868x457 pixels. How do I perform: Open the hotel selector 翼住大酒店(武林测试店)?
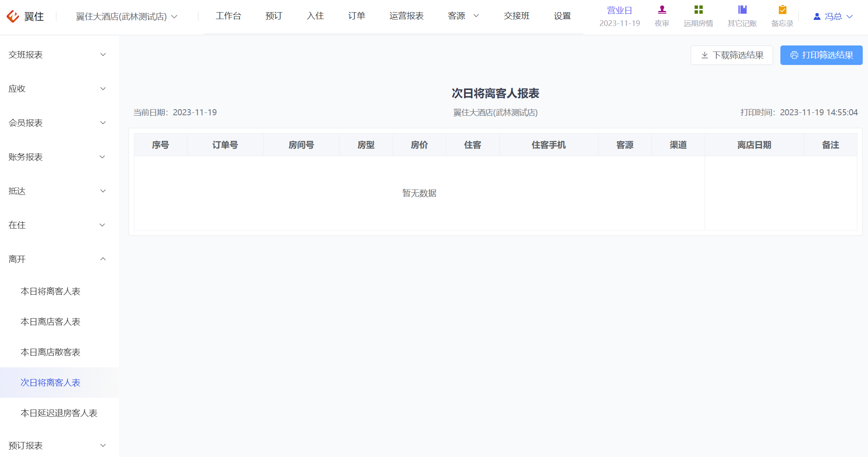(127, 17)
